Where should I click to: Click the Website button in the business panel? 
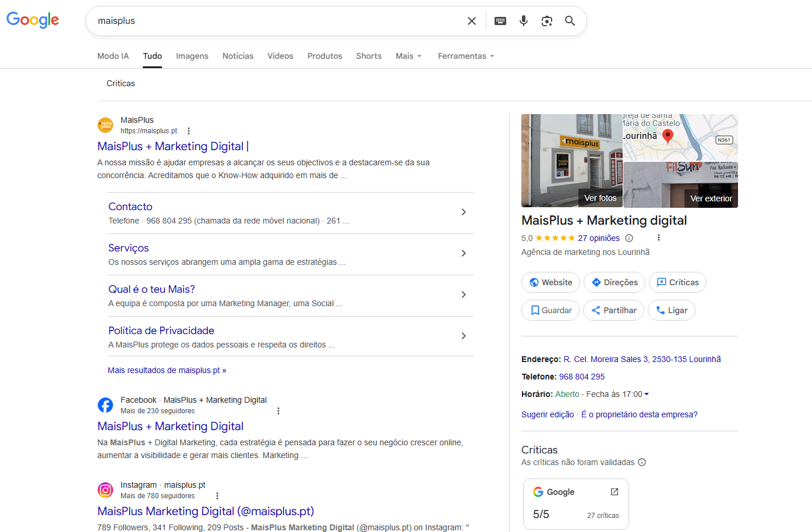pyautogui.click(x=550, y=282)
